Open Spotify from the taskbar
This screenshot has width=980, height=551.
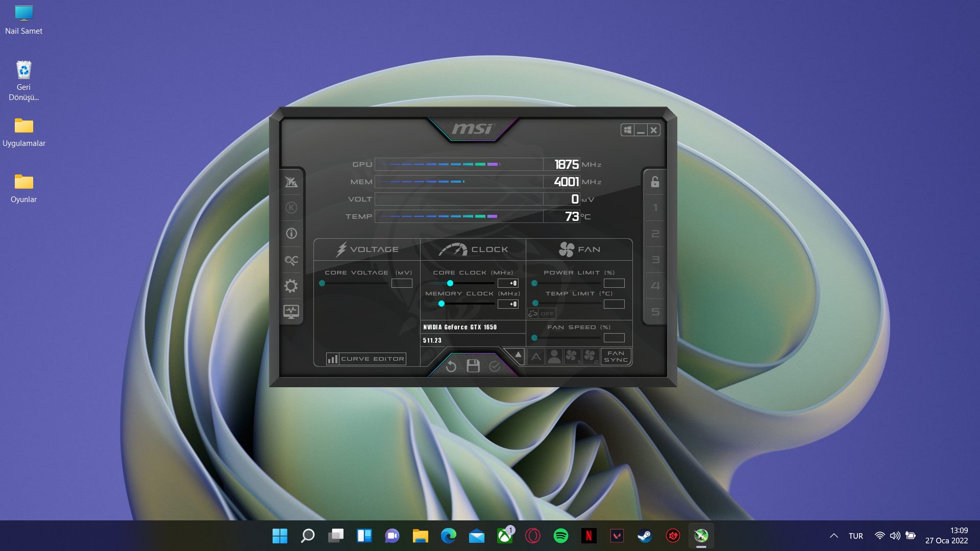(560, 536)
